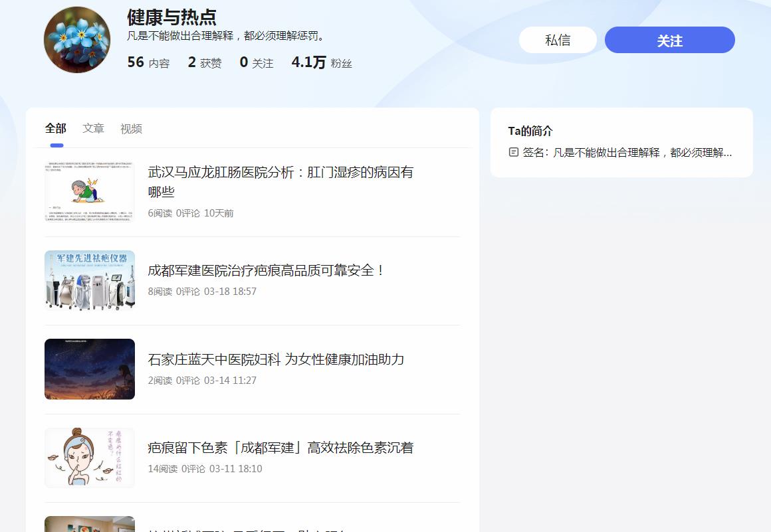The width and height of the screenshot is (771, 532).
Task: Open the 私信 private message button
Action: (x=558, y=40)
